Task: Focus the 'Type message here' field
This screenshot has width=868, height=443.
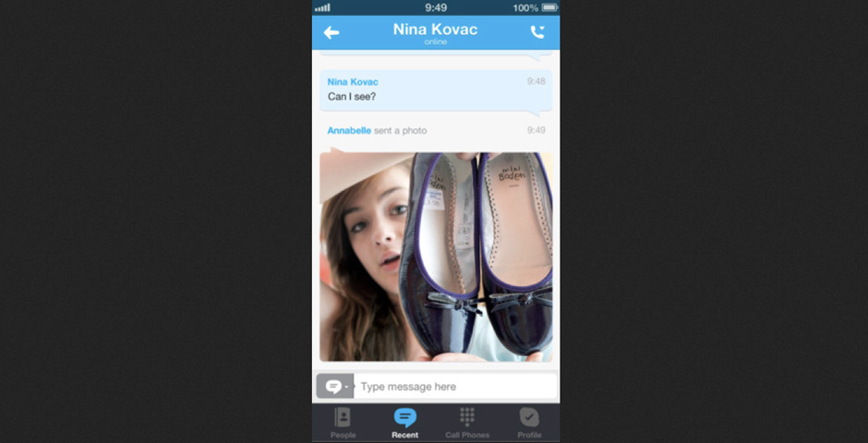Action: click(455, 386)
